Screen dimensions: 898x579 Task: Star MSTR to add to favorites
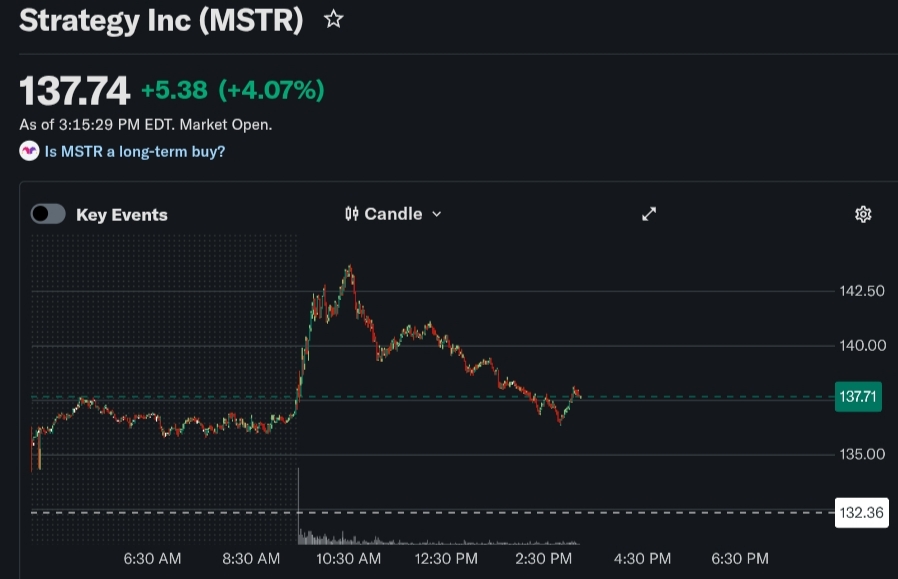[x=332, y=18]
